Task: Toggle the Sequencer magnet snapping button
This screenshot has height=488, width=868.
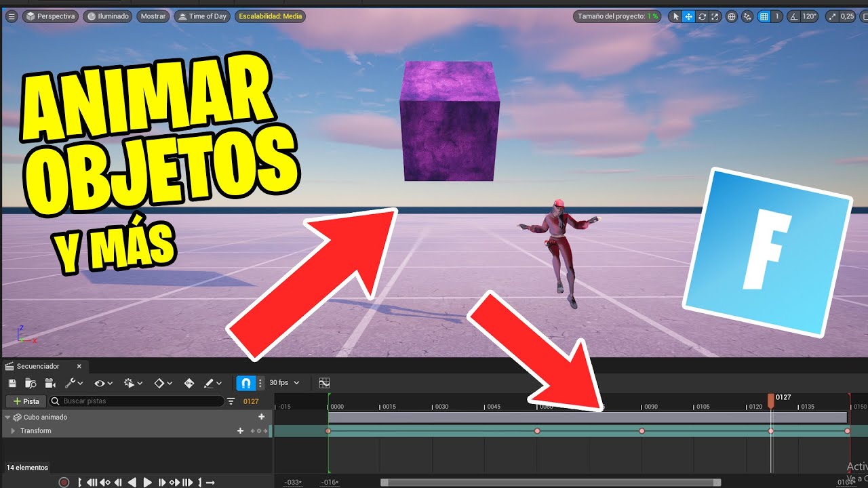Action: 246,383
